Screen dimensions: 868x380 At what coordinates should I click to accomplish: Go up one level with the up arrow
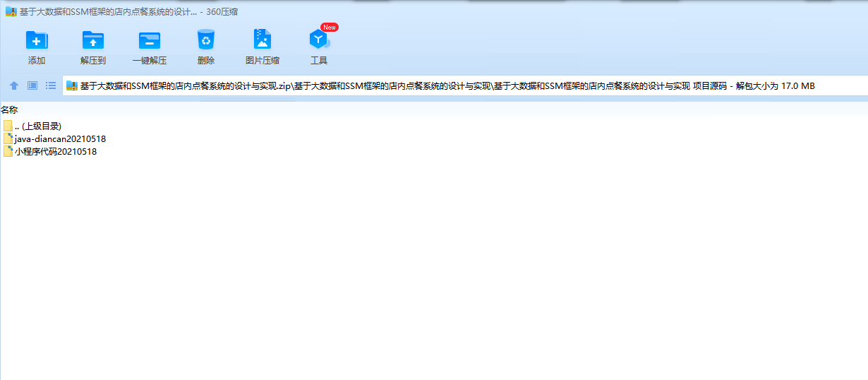14,85
